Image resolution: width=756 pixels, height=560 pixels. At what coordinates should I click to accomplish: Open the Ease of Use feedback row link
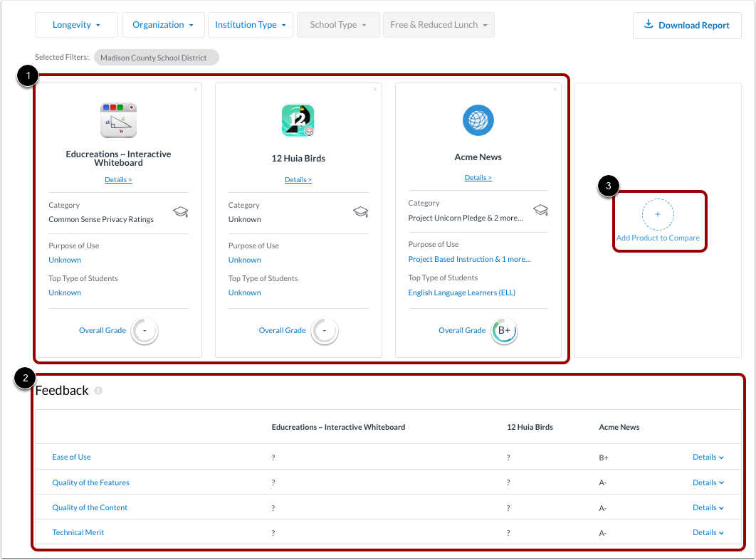click(x=71, y=457)
